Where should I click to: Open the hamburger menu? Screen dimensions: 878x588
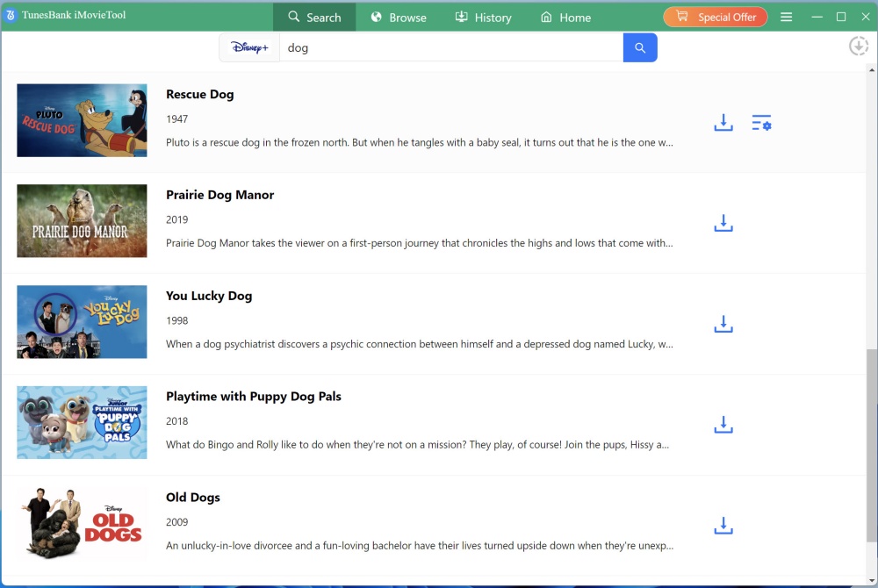point(787,18)
